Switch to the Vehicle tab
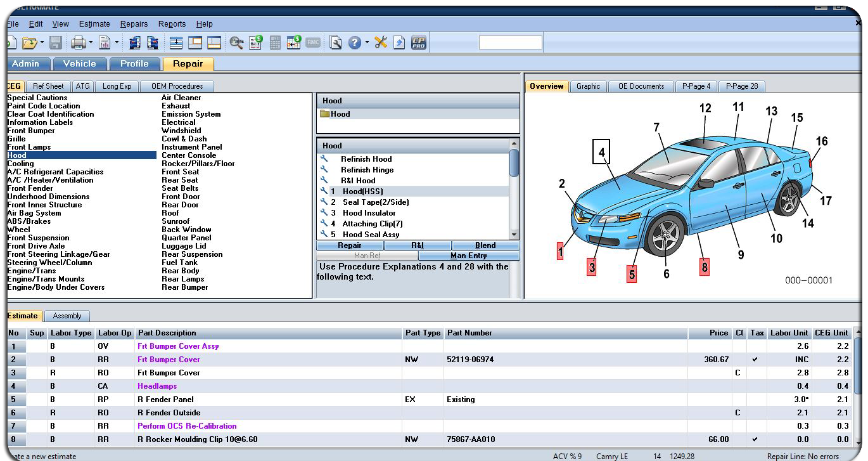 coord(80,63)
